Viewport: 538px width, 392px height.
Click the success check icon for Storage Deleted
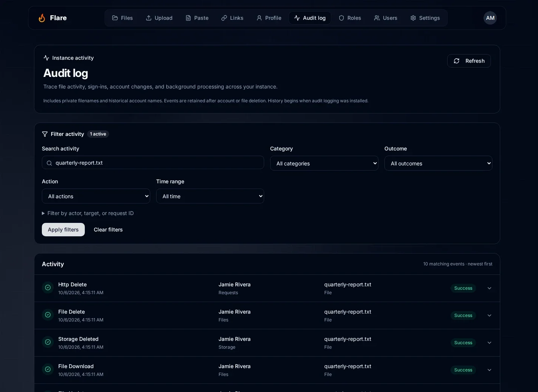click(48, 342)
